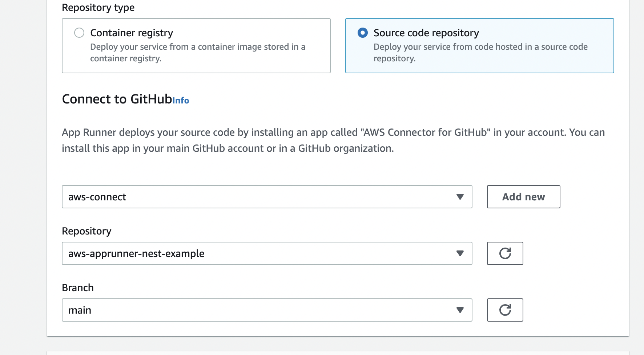Click the App Runner deploys description paragraph
The height and width of the screenshot is (355, 644).
pos(333,140)
